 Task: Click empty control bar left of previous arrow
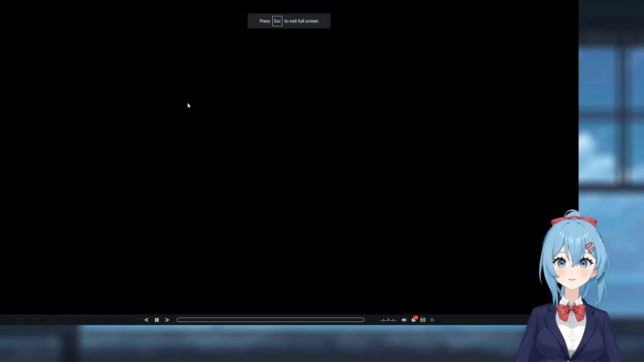tap(70, 320)
